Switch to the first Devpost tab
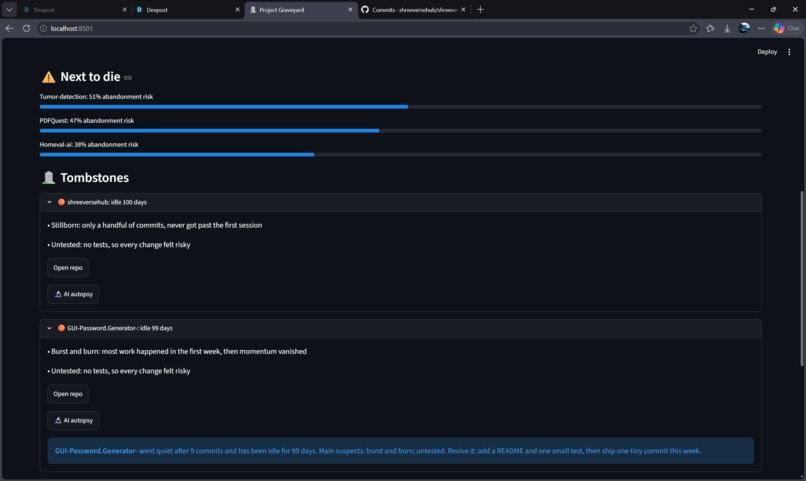Viewport: 806px width, 481px height. pos(74,9)
